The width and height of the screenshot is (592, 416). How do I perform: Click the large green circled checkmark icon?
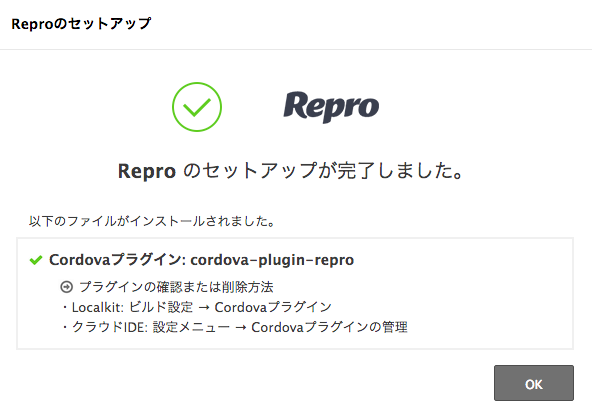tap(197, 107)
